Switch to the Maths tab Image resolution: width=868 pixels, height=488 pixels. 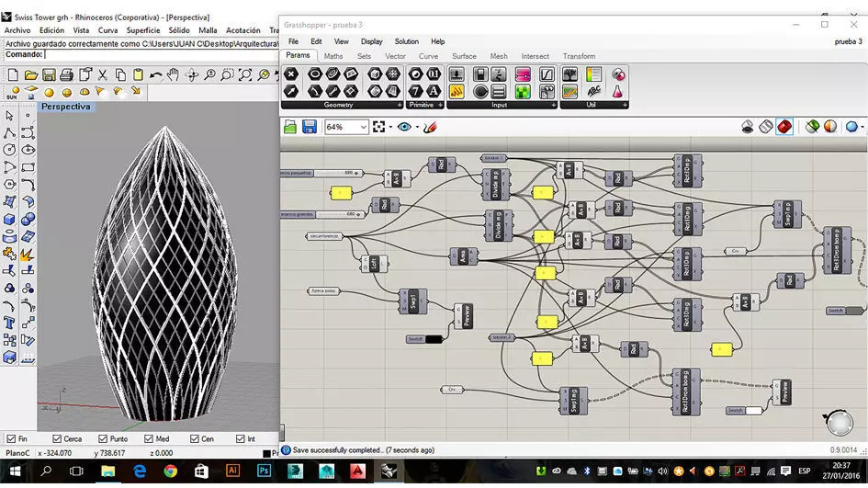point(333,56)
